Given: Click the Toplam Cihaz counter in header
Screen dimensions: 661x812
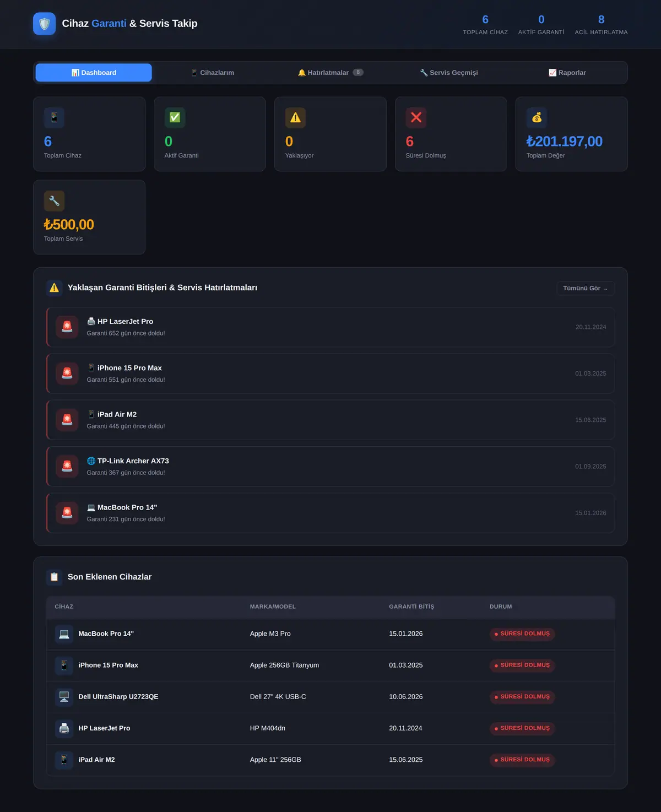Looking at the screenshot, I should (x=485, y=25).
